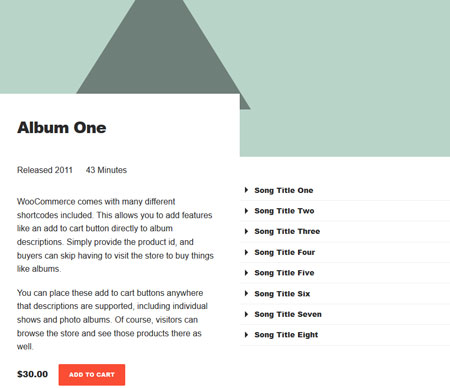Viewport: 450px width, 388px height.
Task: Select the Song Title One text
Action: pyautogui.click(x=284, y=190)
